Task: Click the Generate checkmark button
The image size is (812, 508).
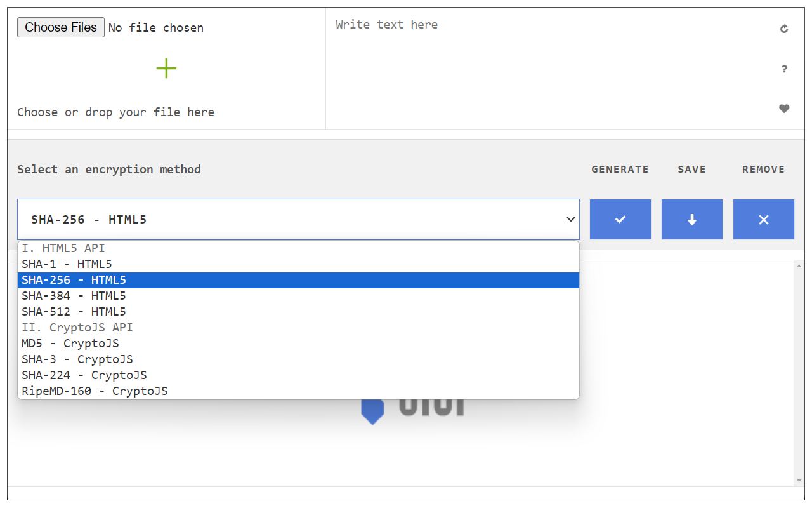Action: click(x=620, y=220)
